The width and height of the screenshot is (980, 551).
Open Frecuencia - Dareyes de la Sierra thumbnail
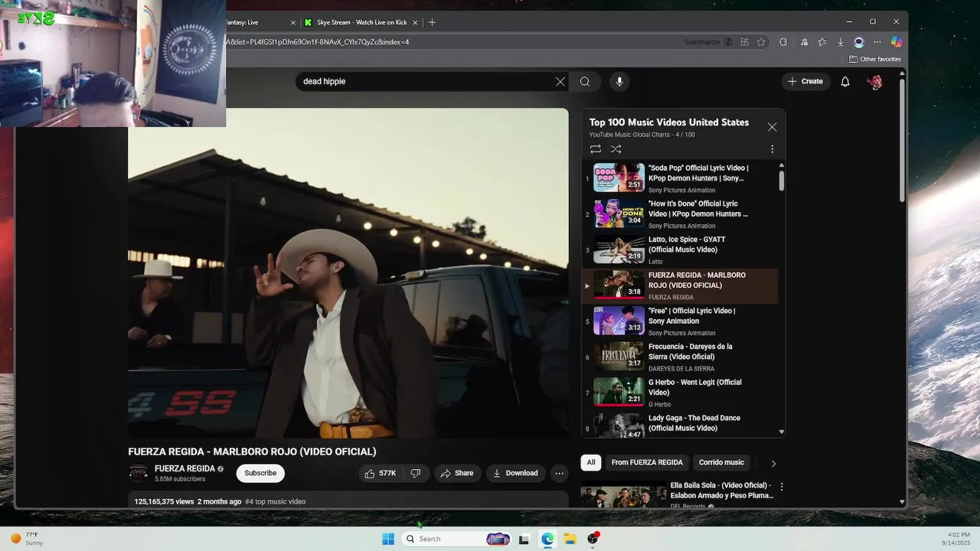click(619, 357)
